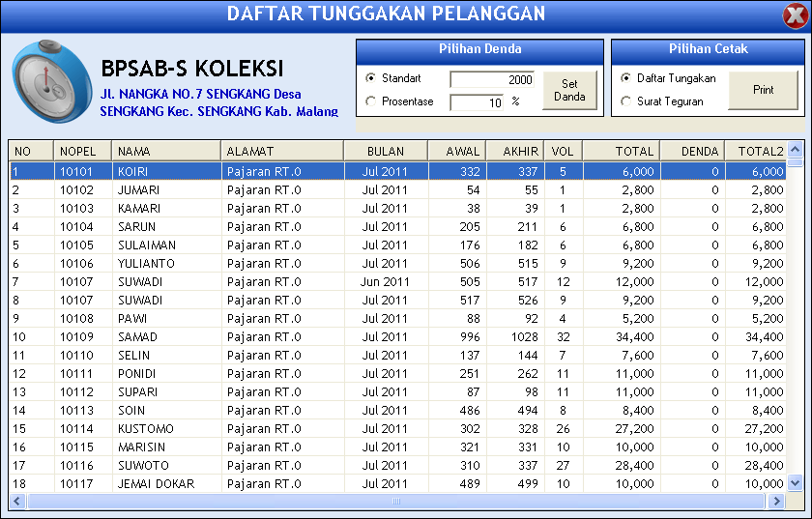
Task: Click customer number 10109 cell
Action: [x=83, y=337]
